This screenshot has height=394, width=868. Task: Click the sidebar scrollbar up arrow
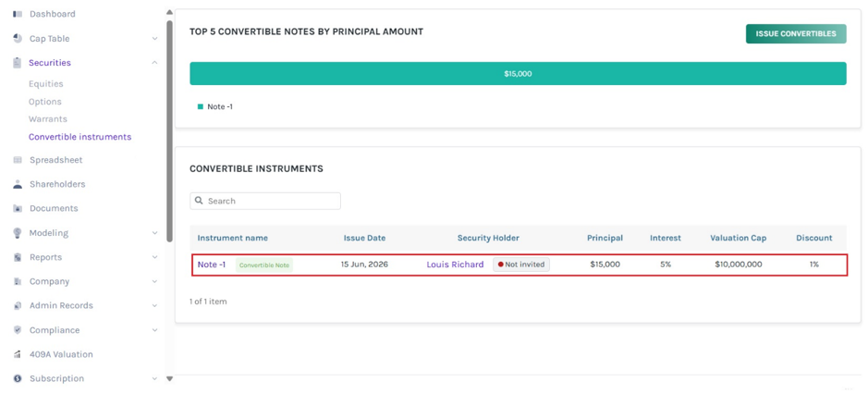point(169,12)
